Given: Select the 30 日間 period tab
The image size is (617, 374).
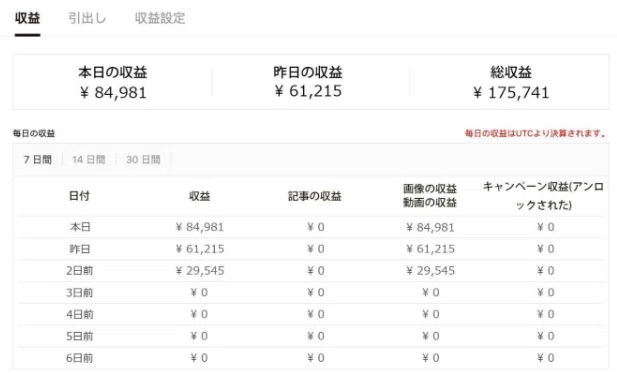Looking at the screenshot, I should tap(143, 159).
